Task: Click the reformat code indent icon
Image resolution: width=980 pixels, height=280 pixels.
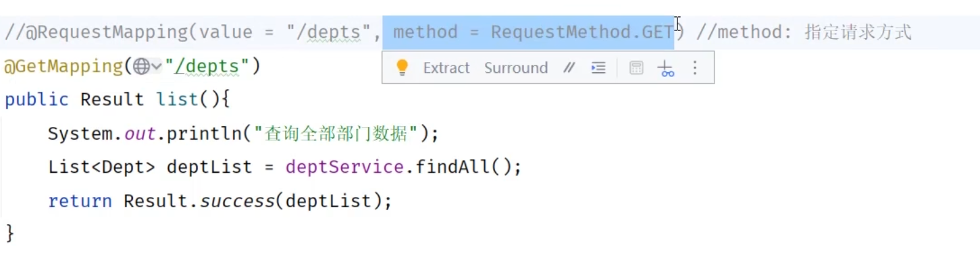Action: tap(598, 68)
